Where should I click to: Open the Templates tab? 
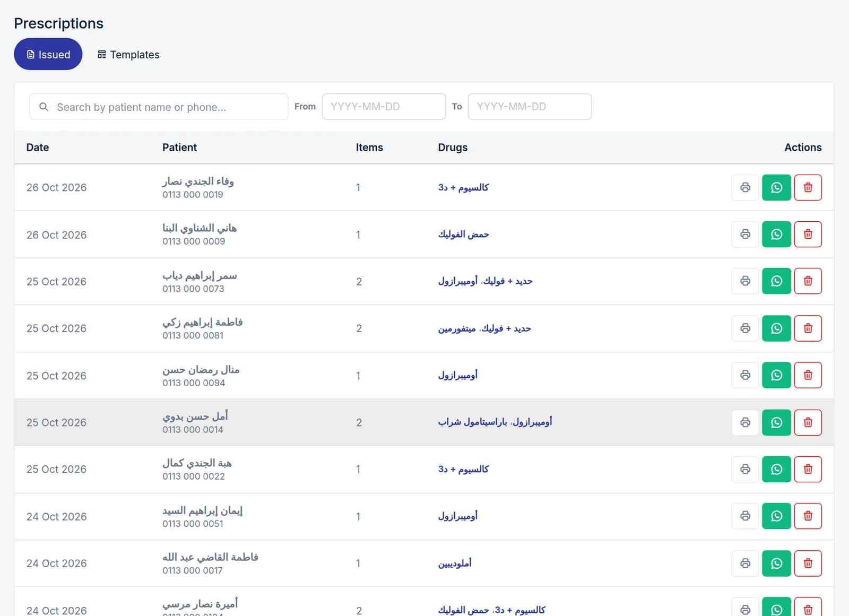point(128,54)
